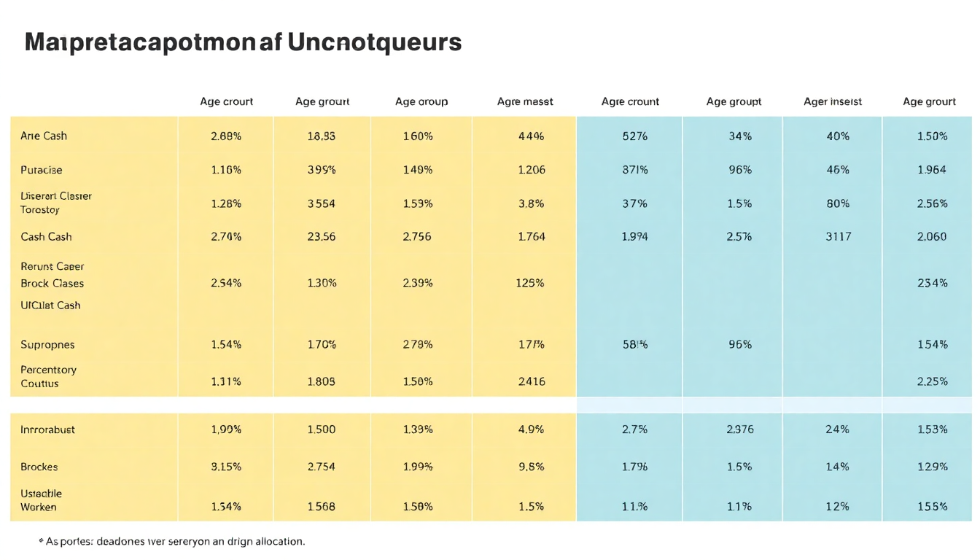Select the "Putacise" row label

42,170
